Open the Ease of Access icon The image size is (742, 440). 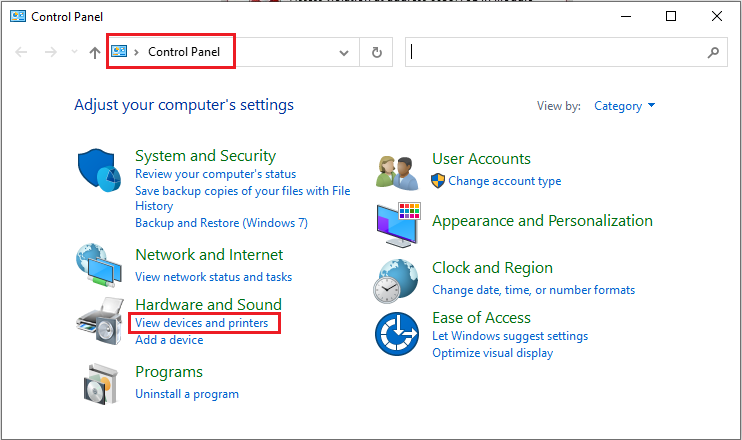coord(397,333)
